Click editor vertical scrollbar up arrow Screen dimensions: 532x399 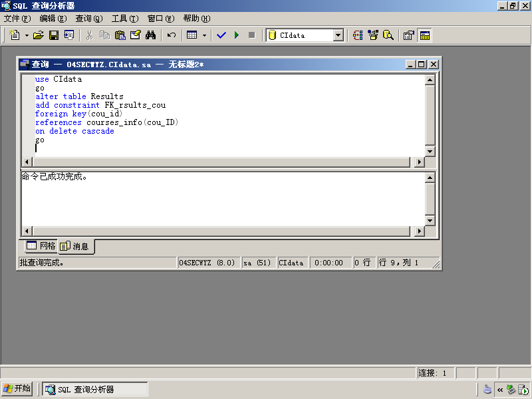430,80
